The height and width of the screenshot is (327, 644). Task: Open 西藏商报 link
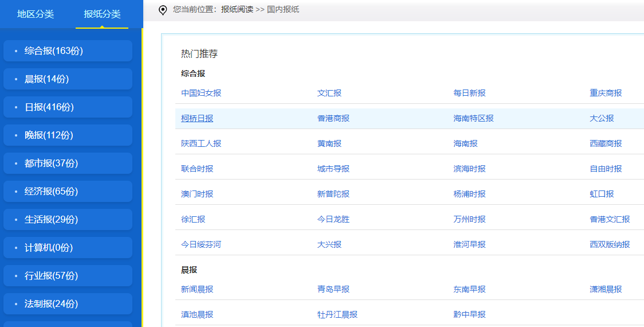tap(606, 143)
